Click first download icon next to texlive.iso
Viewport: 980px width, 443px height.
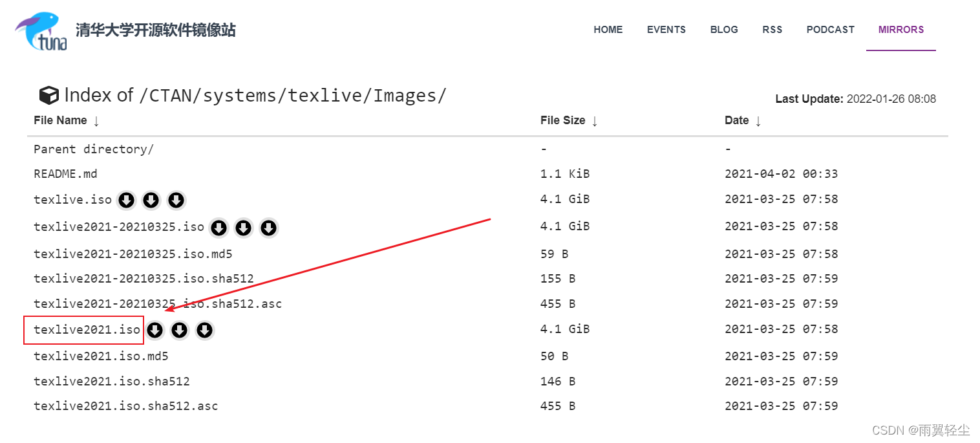point(127,200)
